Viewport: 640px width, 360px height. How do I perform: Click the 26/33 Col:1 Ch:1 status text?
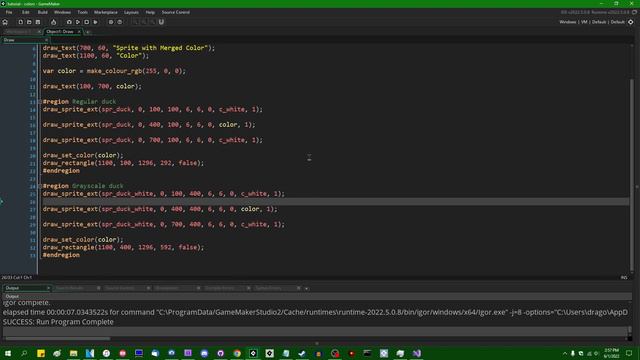point(16,278)
